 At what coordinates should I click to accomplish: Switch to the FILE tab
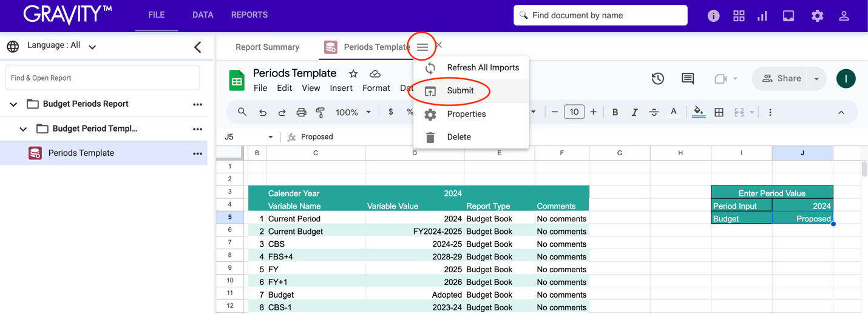point(157,15)
